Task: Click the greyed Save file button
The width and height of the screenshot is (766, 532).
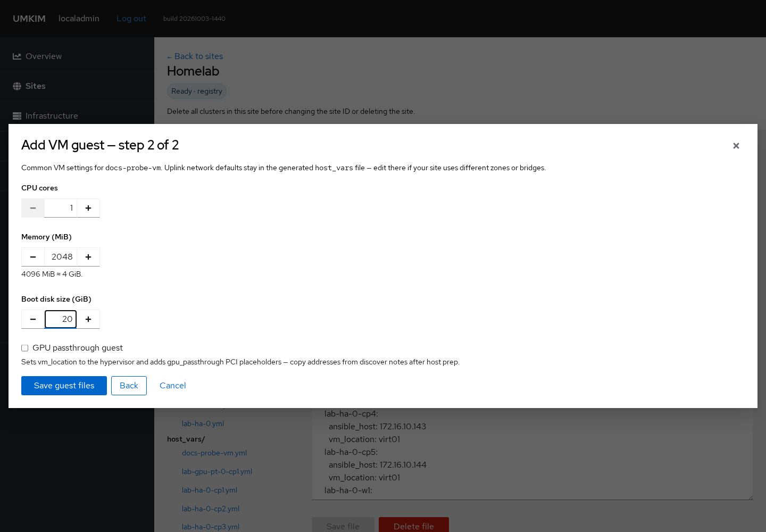Action: click(343, 526)
